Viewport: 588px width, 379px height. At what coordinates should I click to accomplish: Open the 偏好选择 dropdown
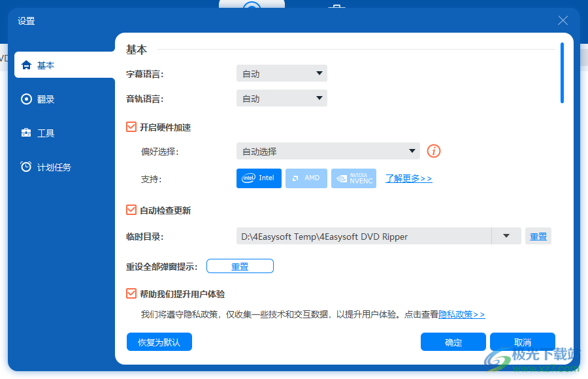point(328,151)
